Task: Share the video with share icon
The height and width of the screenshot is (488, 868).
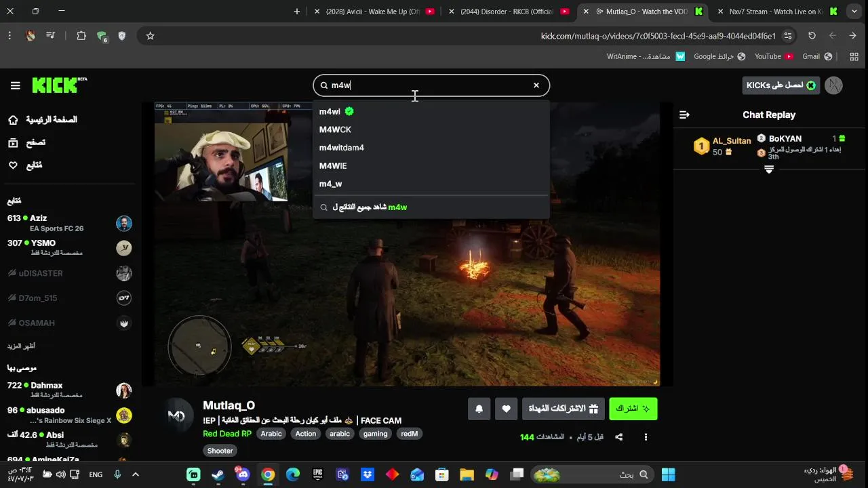Action: tap(618, 437)
